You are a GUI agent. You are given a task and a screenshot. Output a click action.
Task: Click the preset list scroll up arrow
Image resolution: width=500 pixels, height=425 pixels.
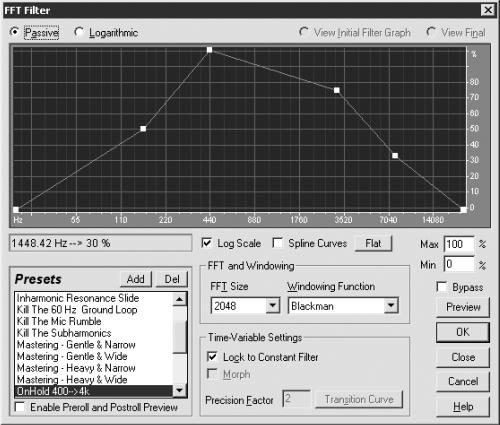click(179, 299)
